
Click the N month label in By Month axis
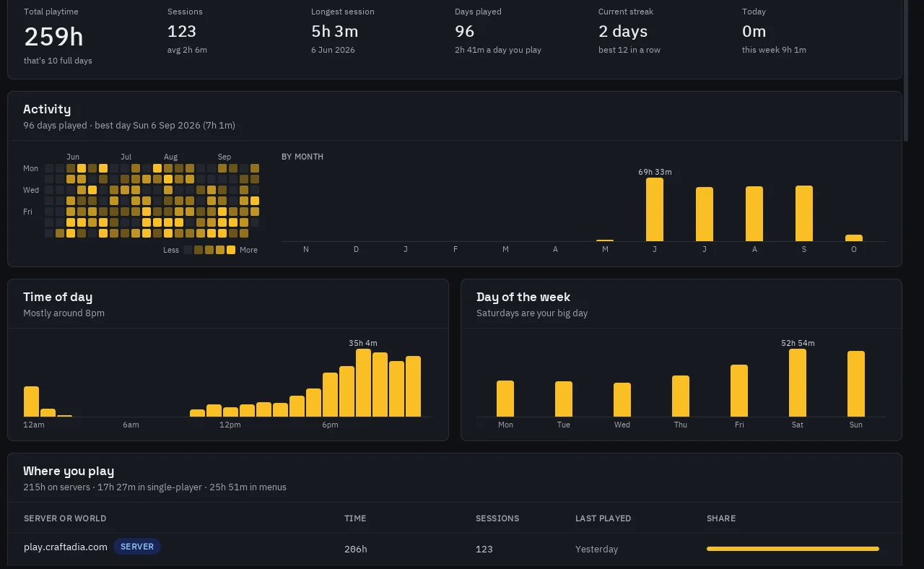coord(306,249)
